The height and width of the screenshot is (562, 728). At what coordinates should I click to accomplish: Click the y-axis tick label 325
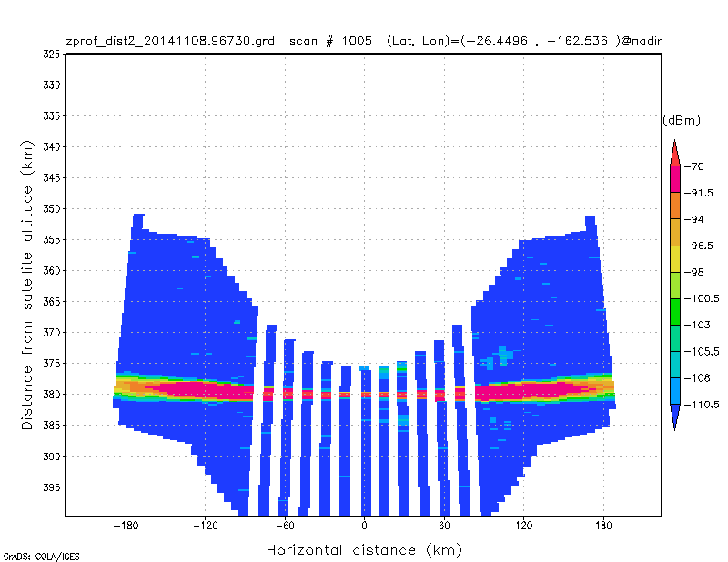click(x=52, y=55)
